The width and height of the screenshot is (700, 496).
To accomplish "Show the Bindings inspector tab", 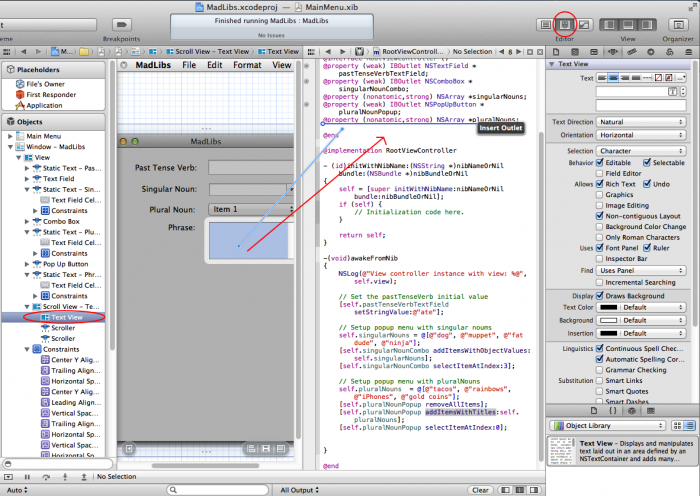I will coord(669,52).
